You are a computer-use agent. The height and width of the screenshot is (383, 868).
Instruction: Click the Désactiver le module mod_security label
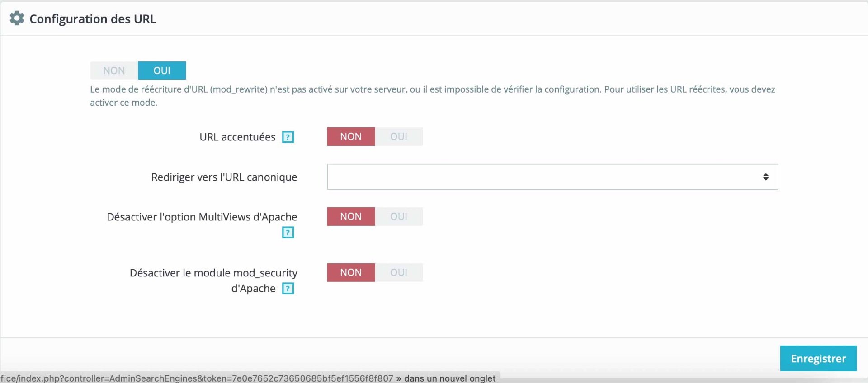(213, 280)
